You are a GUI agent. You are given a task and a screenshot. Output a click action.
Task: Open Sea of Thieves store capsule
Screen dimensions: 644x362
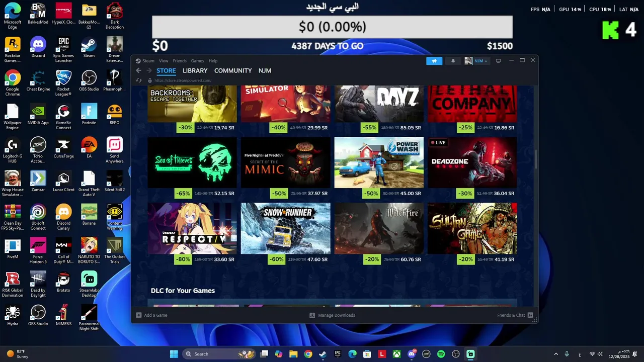click(x=192, y=162)
